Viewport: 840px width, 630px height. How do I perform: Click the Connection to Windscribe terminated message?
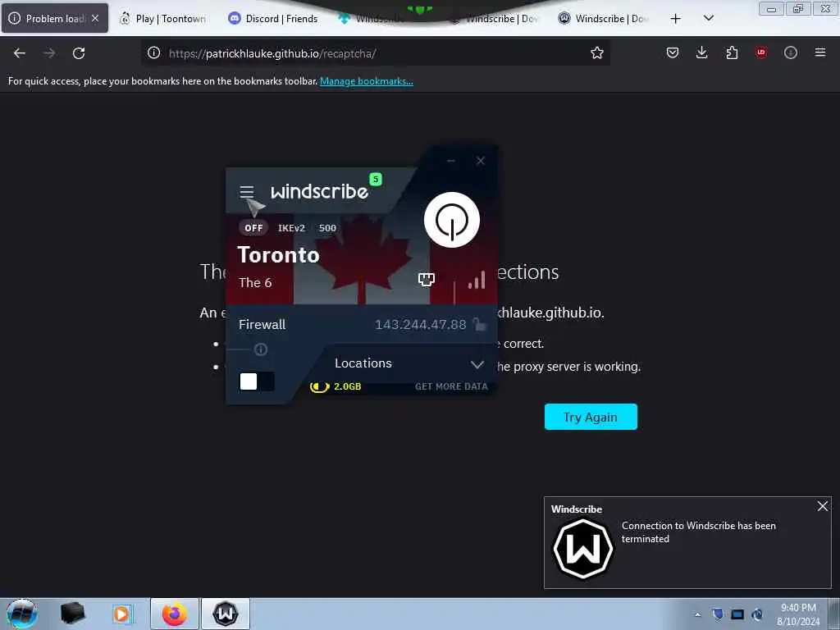point(699,532)
